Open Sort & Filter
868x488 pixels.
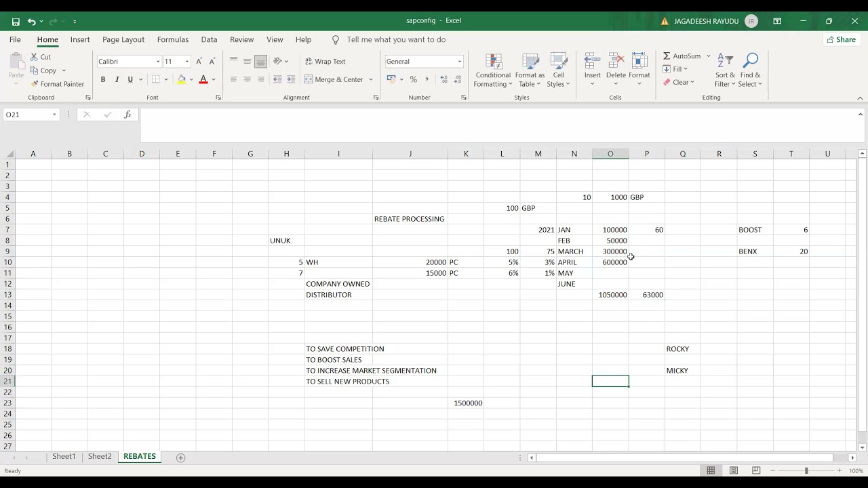pyautogui.click(x=725, y=70)
